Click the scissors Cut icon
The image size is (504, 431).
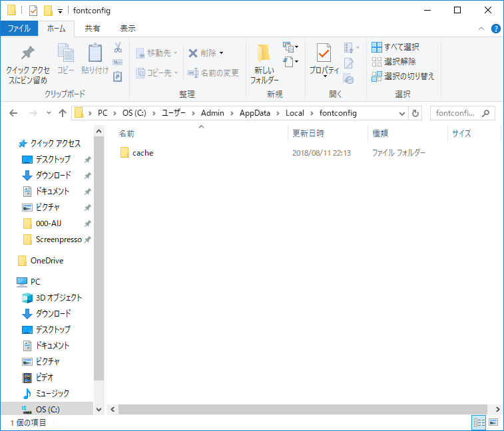[118, 48]
